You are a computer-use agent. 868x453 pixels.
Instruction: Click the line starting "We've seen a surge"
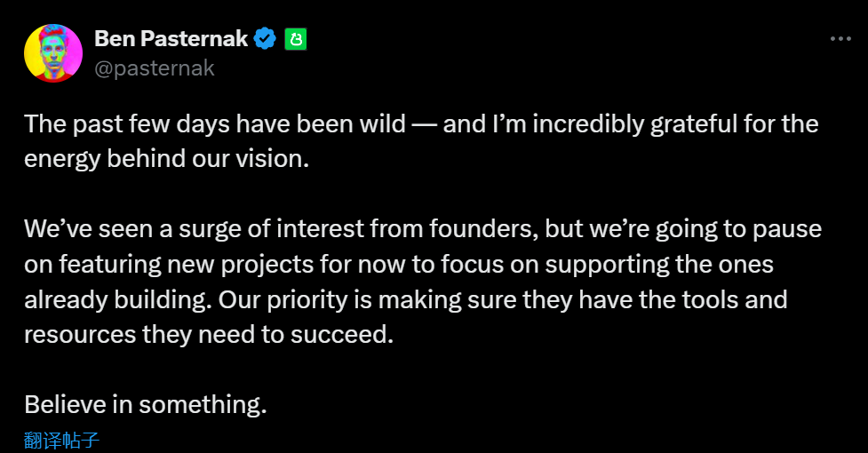[423, 228]
